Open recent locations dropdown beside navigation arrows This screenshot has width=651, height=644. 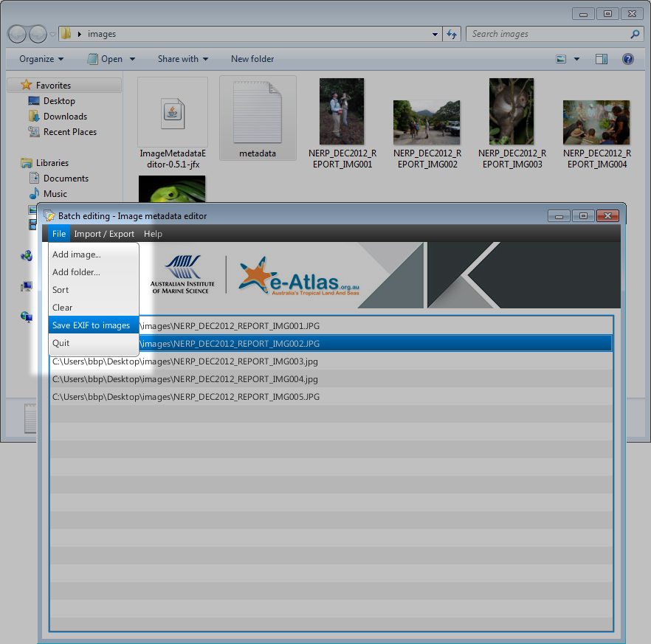coord(52,35)
